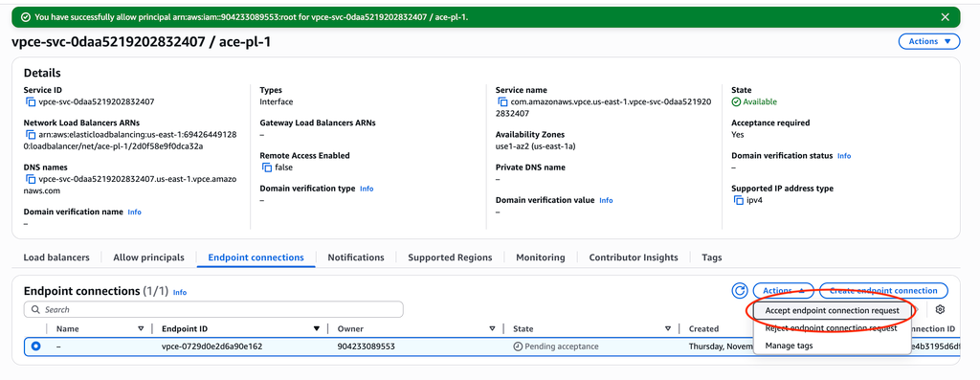Focus the endpoint connections Search field
The height and width of the screenshot is (380, 980).
coord(213,309)
